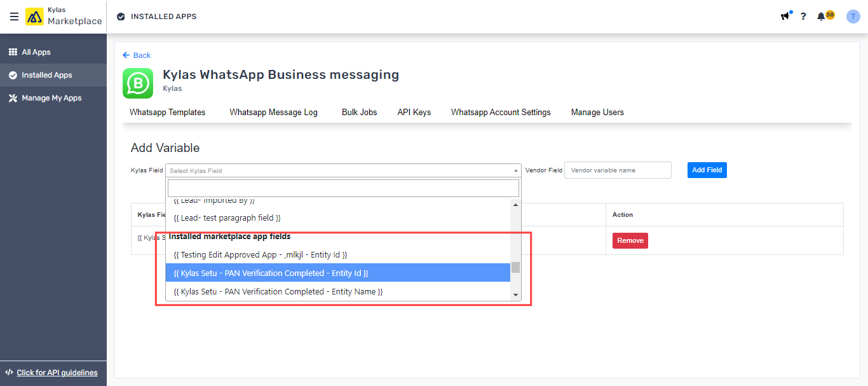Click the Installed marketplace app fields heading
868x386 pixels.
(x=229, y=237)
